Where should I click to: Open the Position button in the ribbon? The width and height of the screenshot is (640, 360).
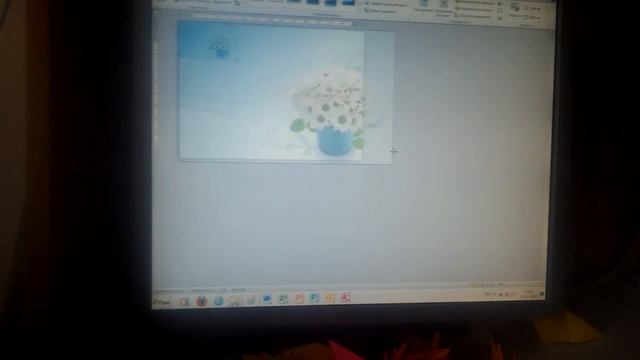click(424, 5)
